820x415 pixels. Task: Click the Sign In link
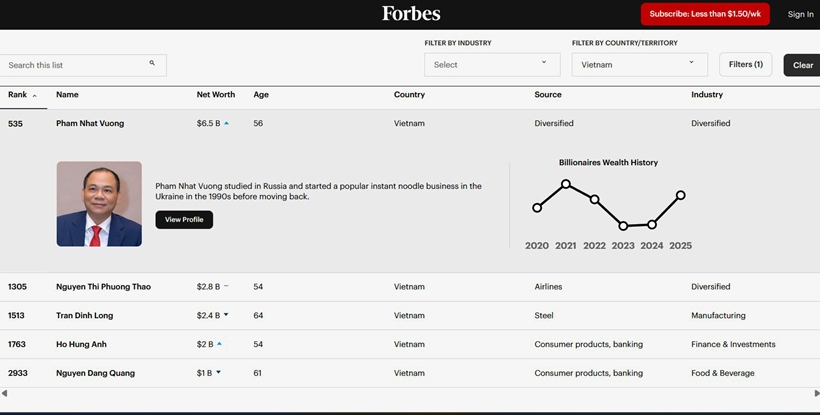(x=800, y=14)
